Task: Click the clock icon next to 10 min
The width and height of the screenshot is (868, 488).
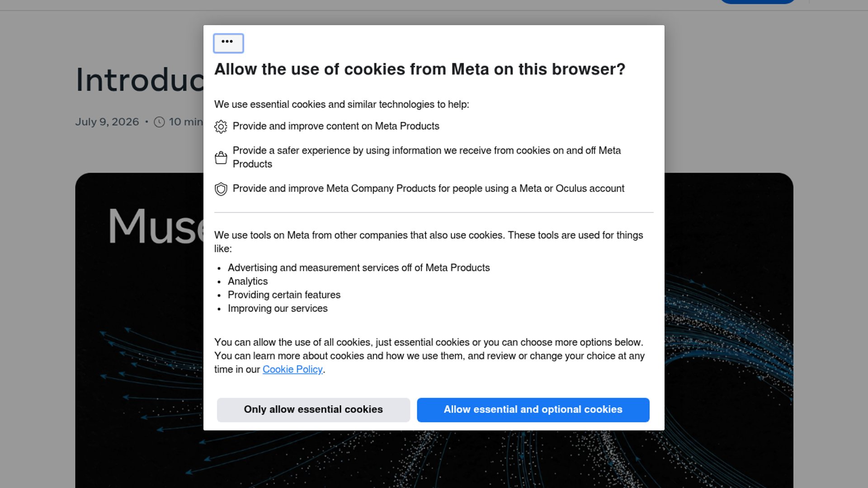Action: click(x=159, y=122)
